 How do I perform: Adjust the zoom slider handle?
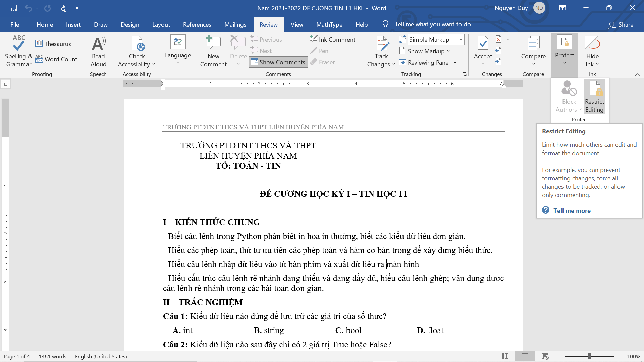pos(589,356)
